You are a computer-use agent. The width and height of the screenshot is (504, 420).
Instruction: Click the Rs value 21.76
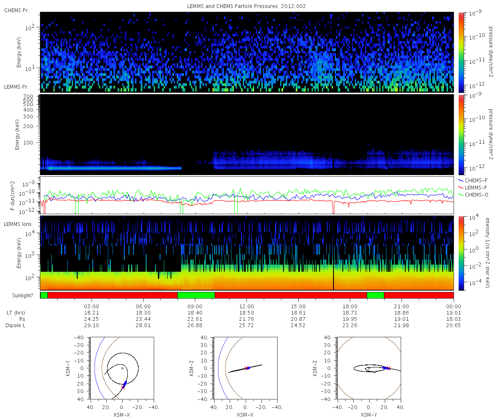point(247,319)
